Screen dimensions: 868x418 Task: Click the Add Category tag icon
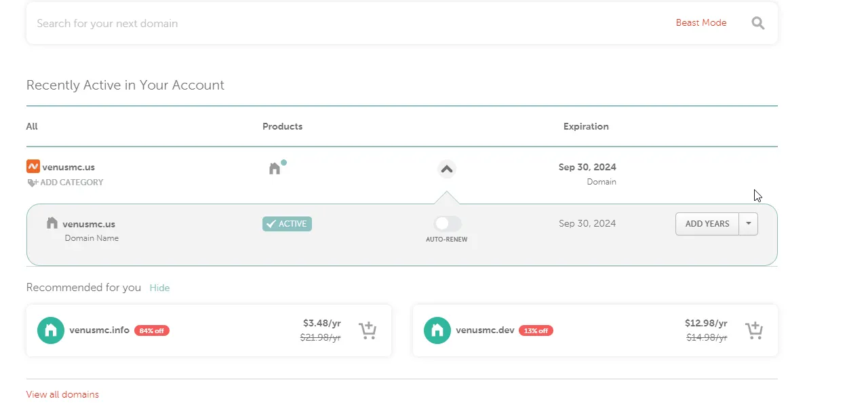[x=32, y=183]
